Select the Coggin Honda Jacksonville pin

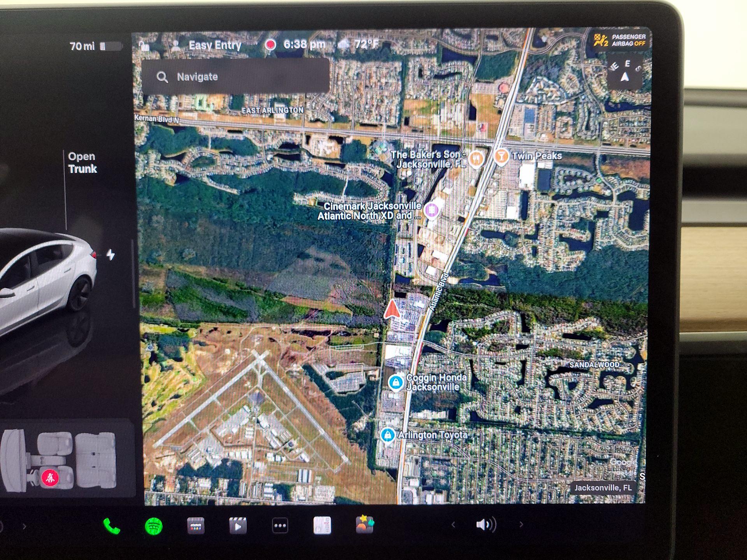pos(396,382)
